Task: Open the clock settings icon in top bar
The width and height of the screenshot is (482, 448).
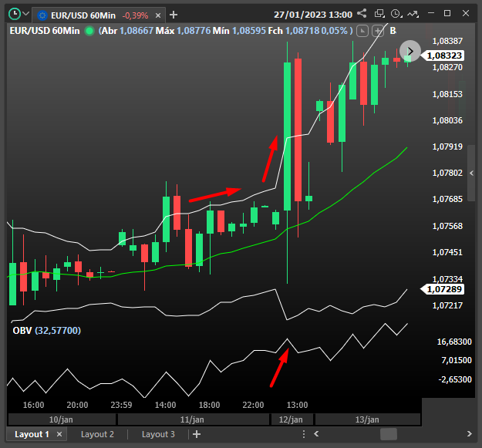Action: click(x=396, y=14)
